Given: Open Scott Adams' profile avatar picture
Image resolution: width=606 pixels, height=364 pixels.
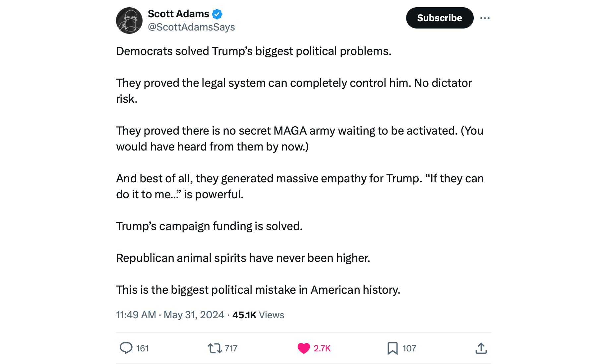Looking at the screenshot, I should pyautogui.click(x=129, y=21).
